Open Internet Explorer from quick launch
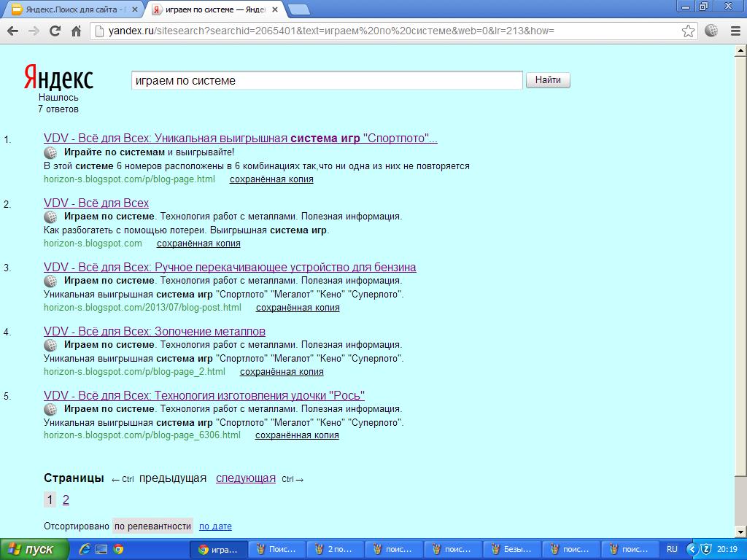The image size is (747, 560). tap(85, 550)
